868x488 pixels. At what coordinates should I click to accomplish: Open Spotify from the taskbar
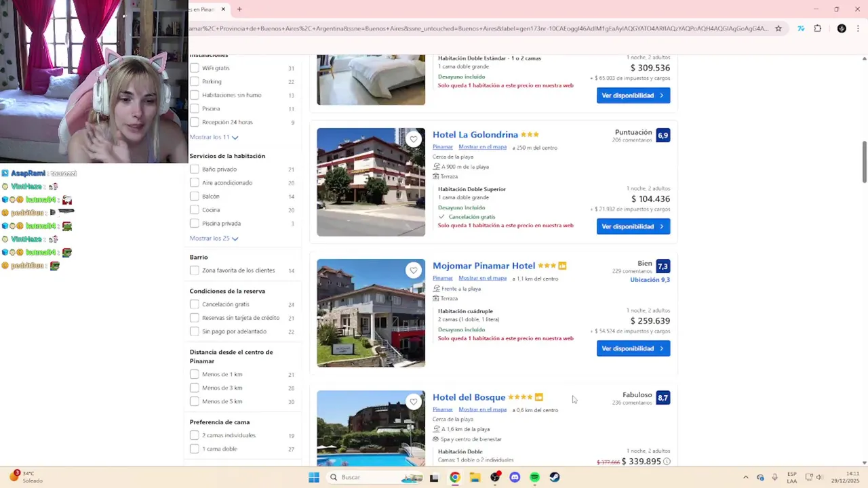(534, 477)
